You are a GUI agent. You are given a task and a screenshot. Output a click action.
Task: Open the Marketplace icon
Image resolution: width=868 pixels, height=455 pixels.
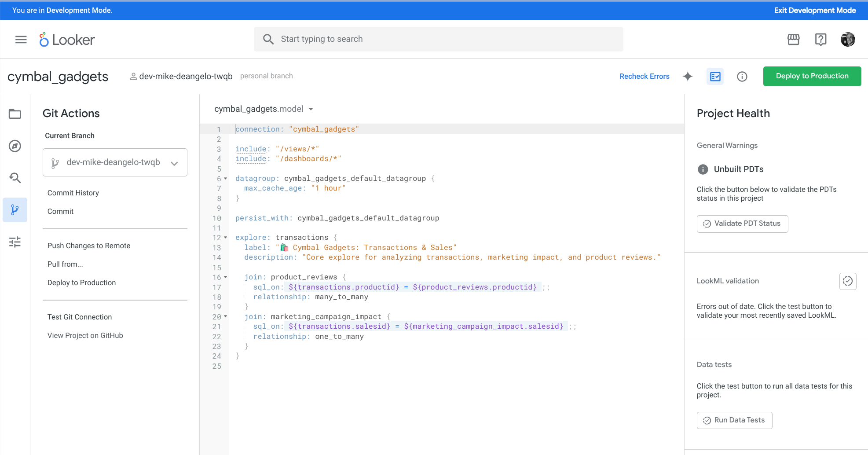793,39
